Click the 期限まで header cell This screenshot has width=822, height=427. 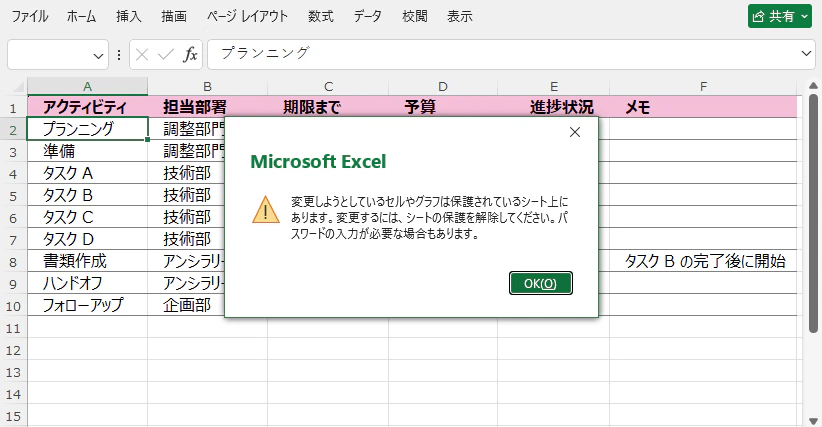328,107
